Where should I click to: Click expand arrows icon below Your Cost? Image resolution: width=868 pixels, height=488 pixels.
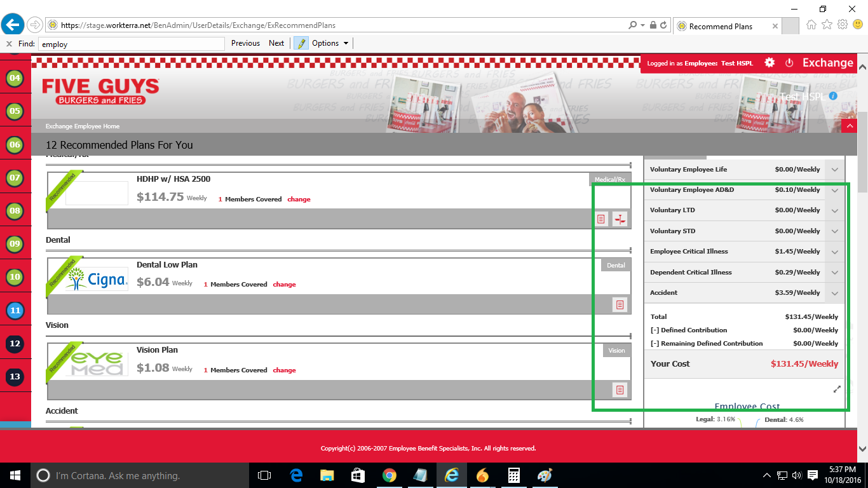click(837, 390)
